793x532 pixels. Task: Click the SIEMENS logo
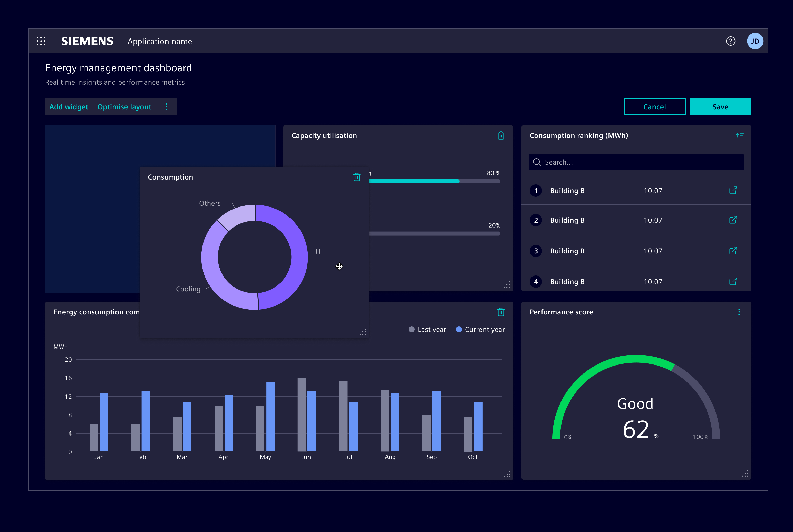87,41
